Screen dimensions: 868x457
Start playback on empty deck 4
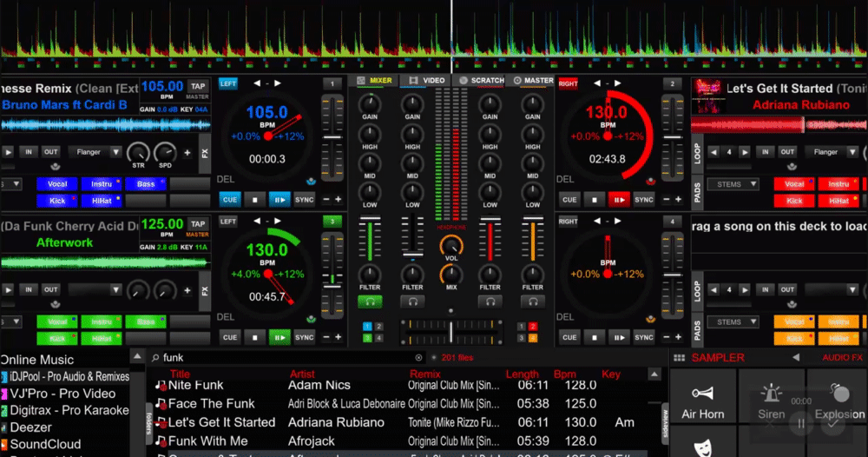coord(619,337)
